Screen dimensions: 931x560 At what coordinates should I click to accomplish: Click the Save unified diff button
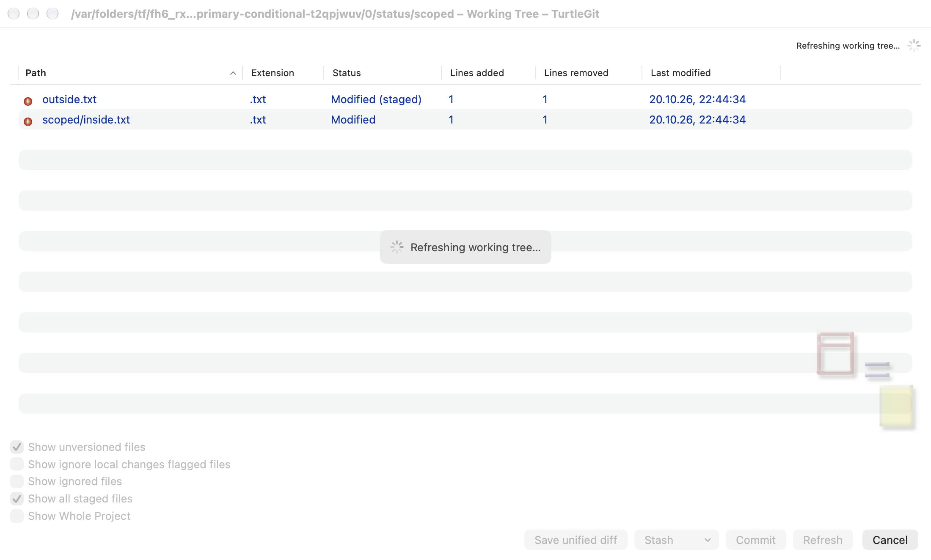click(x=576, y=540)
